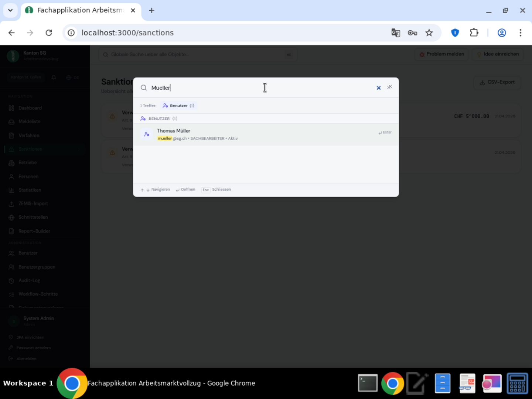The height and width of the screenshot is (399, 532).
Task: Open the file archiver taskbar icon
Action: tap(443, 383)
